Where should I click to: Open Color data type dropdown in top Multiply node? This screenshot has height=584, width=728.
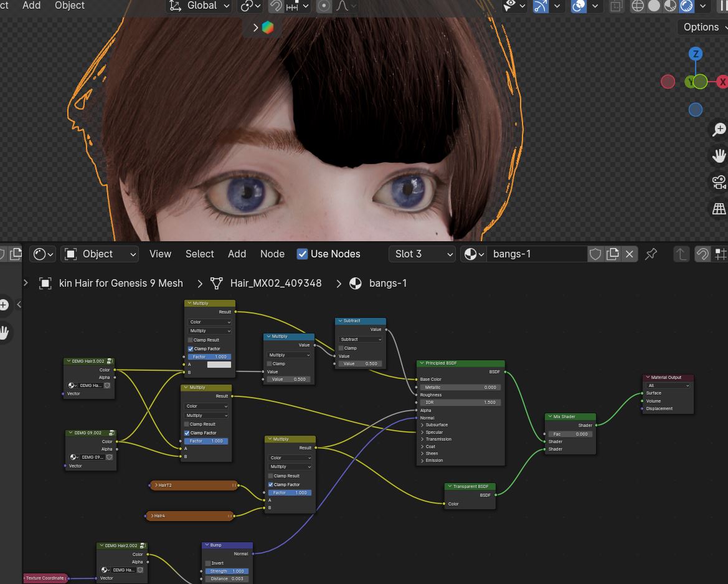pyautogui.click(x=209, y=322)
